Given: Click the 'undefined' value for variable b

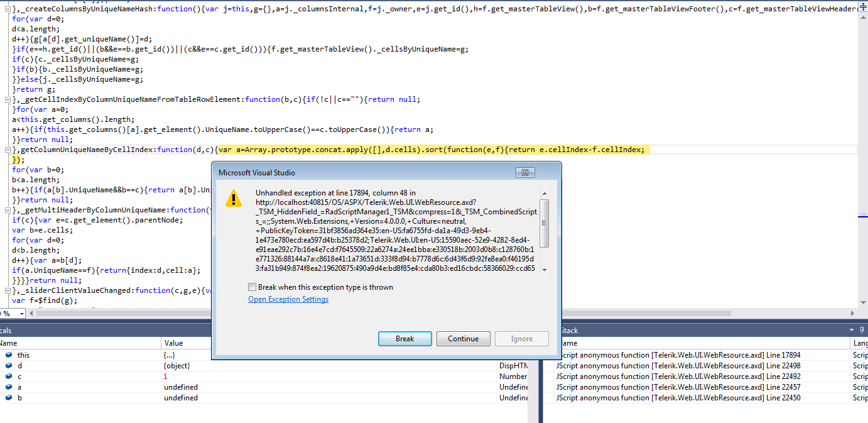Looking at the screenshot, I should pos(181,398).
